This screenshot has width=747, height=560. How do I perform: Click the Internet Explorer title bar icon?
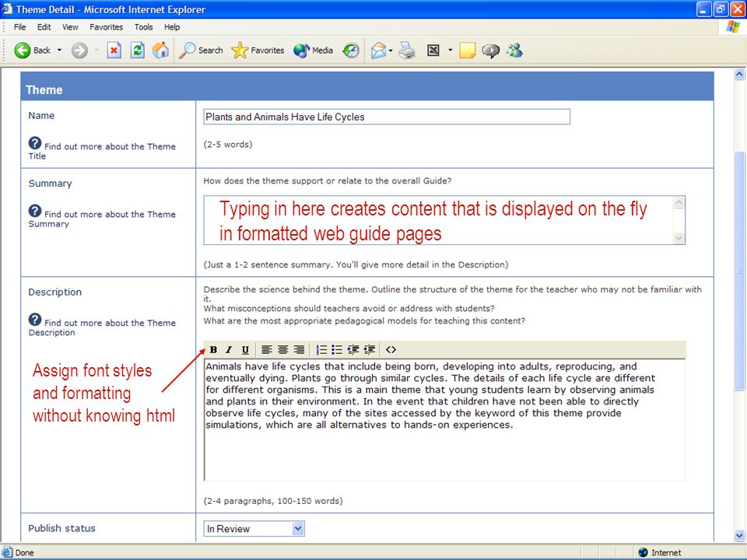pyautogui.click(x=7, y=9)
